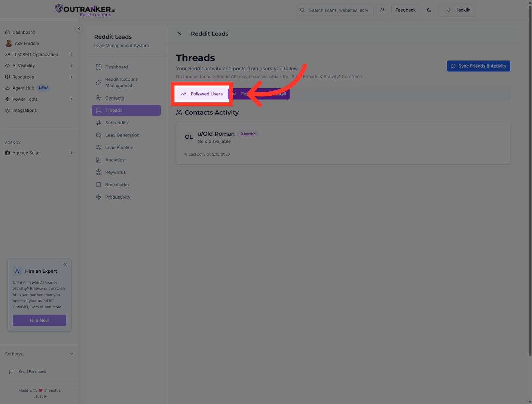Expand the AI Visibility section

coord(39,66)
